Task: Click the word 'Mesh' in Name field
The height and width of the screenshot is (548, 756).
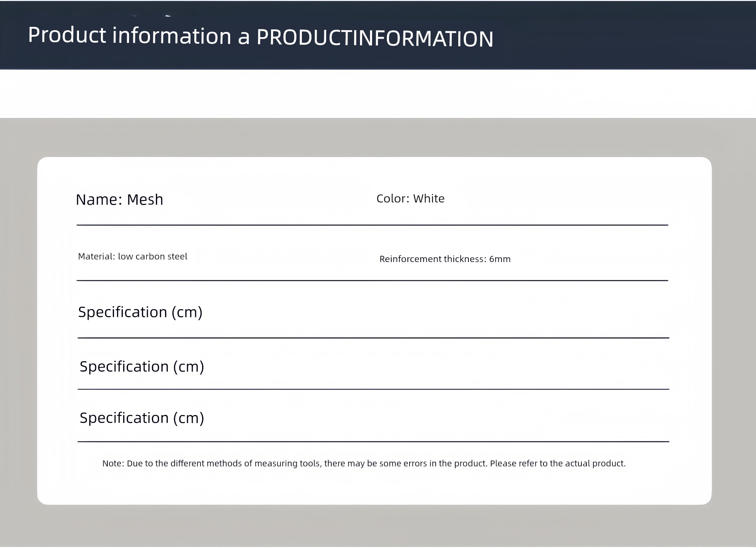Action: 145,200
